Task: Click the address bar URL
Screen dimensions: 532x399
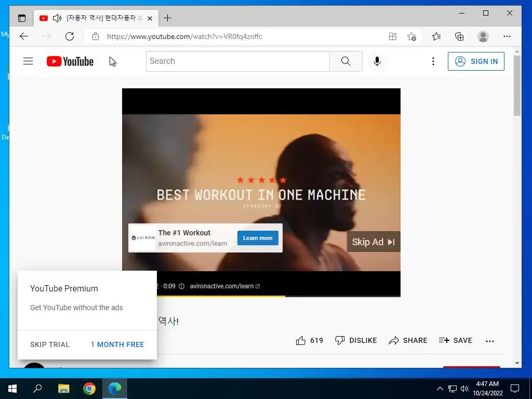Action: tap(184, 36)
